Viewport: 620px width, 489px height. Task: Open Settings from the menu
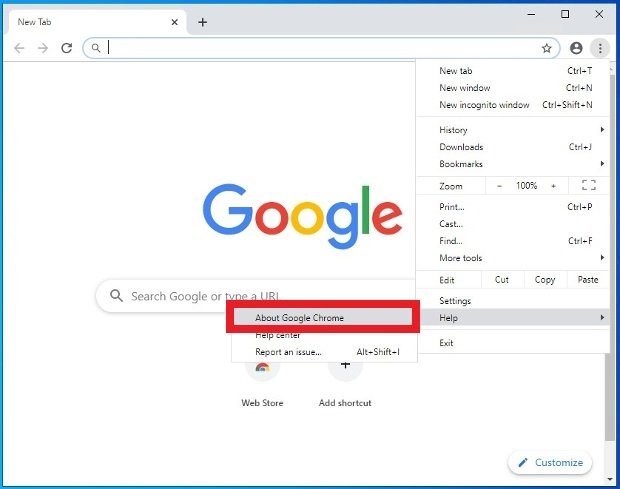[513, 301]
